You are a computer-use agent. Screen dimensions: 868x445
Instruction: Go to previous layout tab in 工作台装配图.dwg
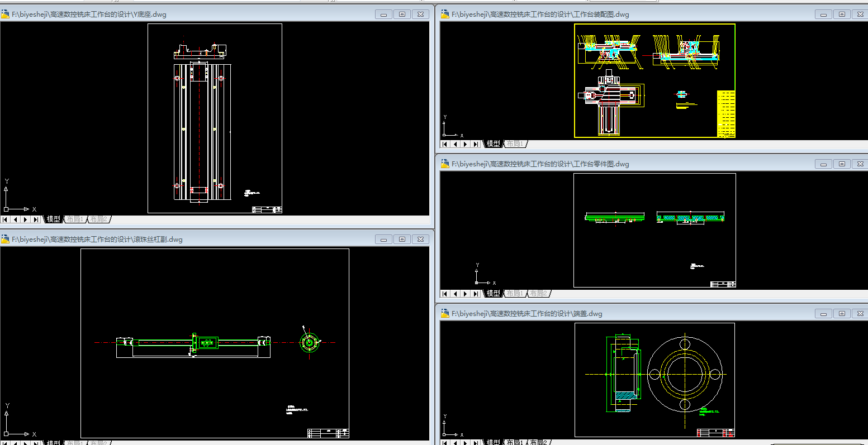(x=456, y=144)
